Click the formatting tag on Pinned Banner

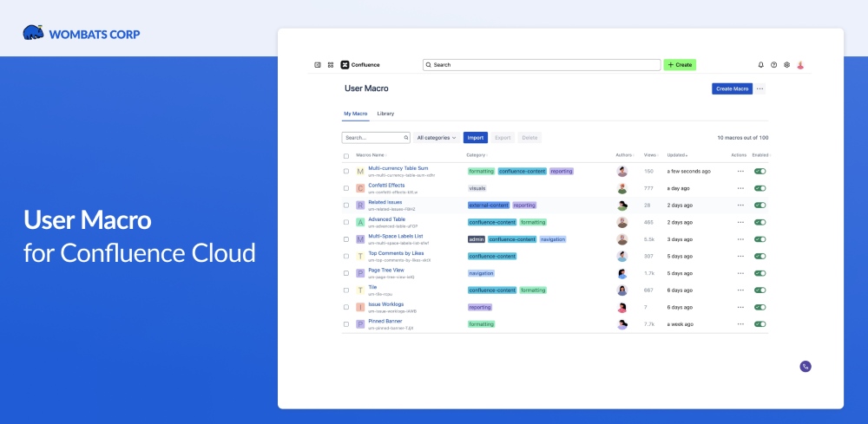point(481,324)
